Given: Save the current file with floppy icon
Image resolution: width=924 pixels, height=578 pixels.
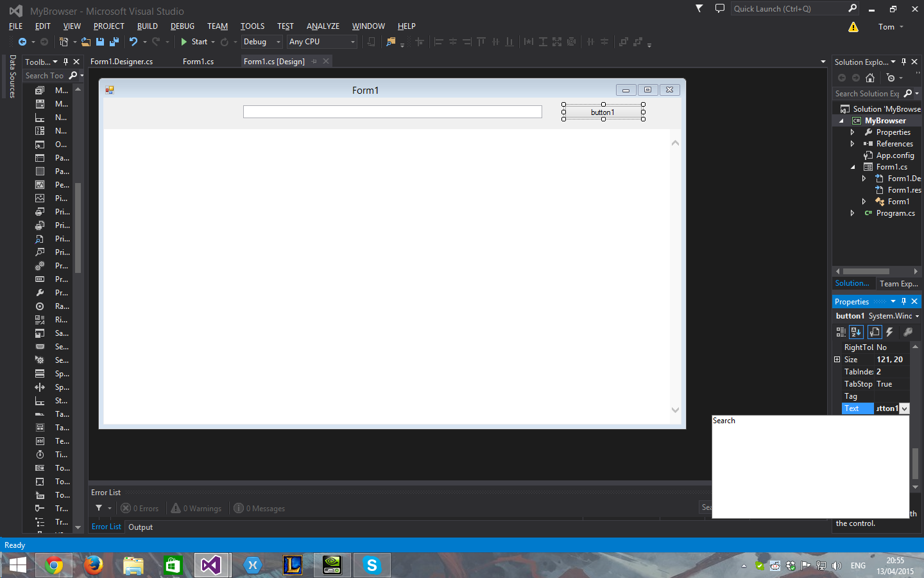Looking at the screenshot, I should coord(100,42).
